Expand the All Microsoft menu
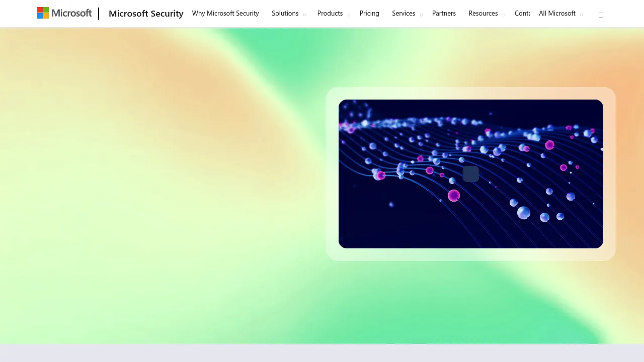 coord(560,13)
